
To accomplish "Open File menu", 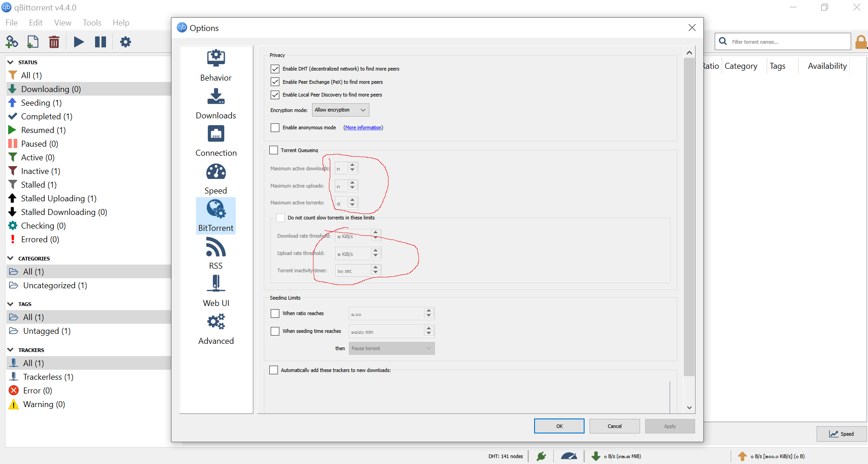I will tap(11, 22).
